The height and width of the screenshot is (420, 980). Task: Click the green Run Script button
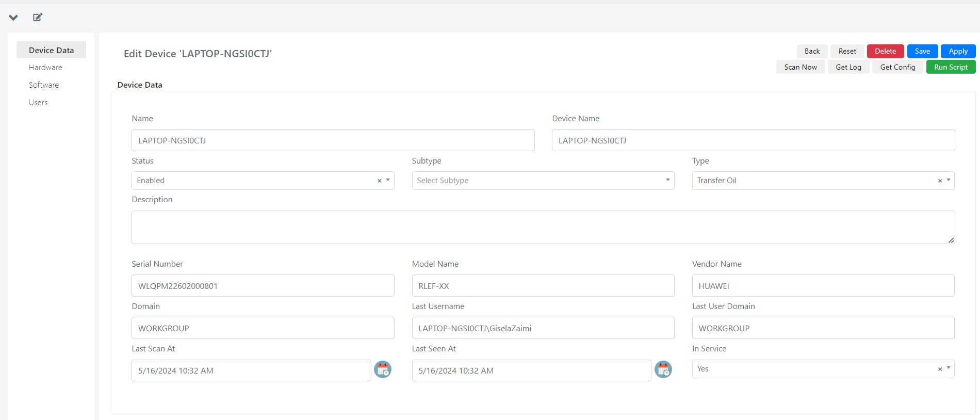tap(951, 67)
